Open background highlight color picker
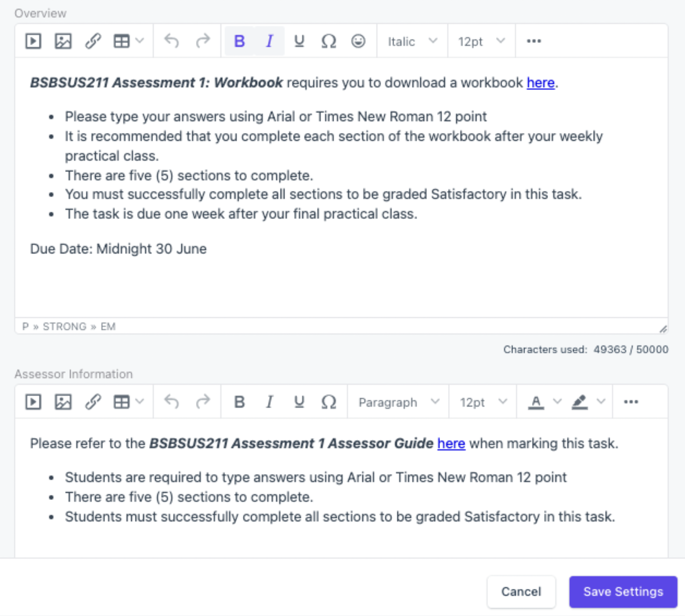Screen dimensions: 685x616 (601, 402)
